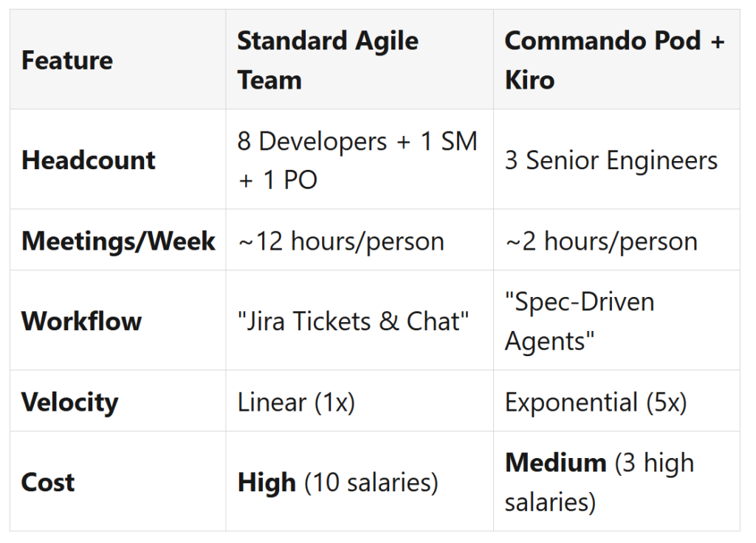Select the 'Spec-Driven Agents' cell

click(580, 321)
